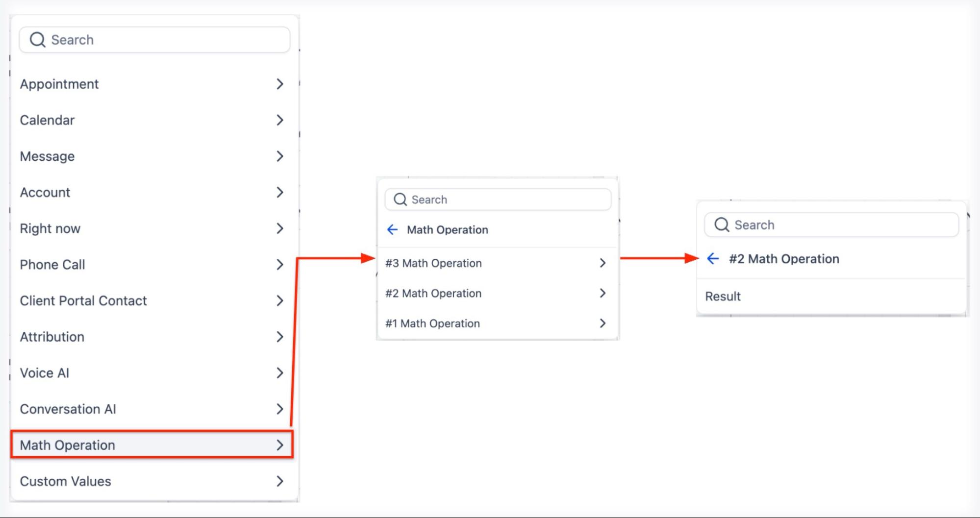Open the Custom Values chevron
Image resolution: width=980 pixels, height=518 pixels.
pos(280,481)
